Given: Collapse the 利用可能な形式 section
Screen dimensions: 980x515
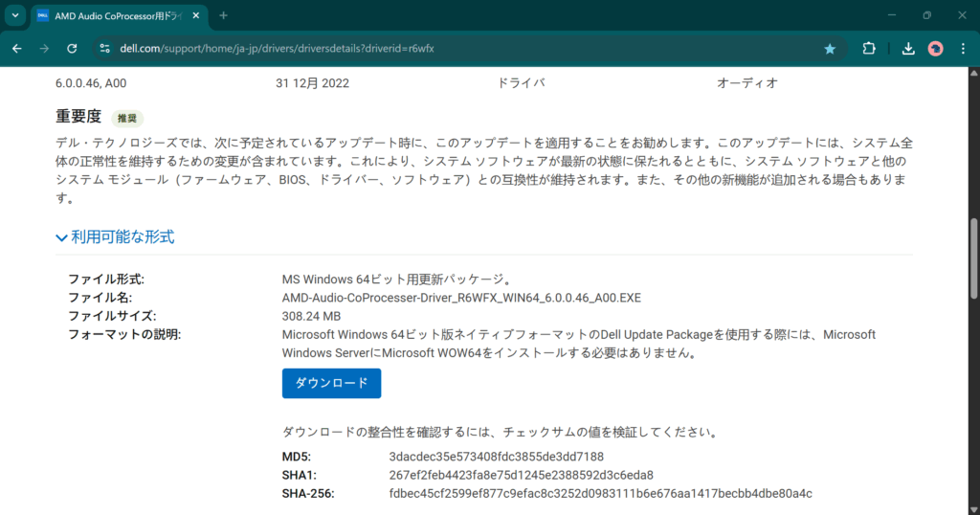Looking at the screenshot, I should pos(115,236).
